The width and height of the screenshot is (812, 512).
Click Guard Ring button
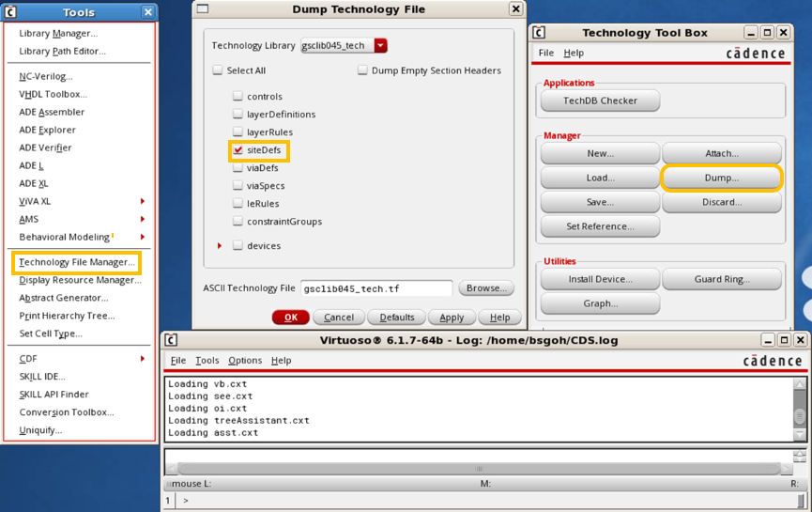(x=721, y=279)
